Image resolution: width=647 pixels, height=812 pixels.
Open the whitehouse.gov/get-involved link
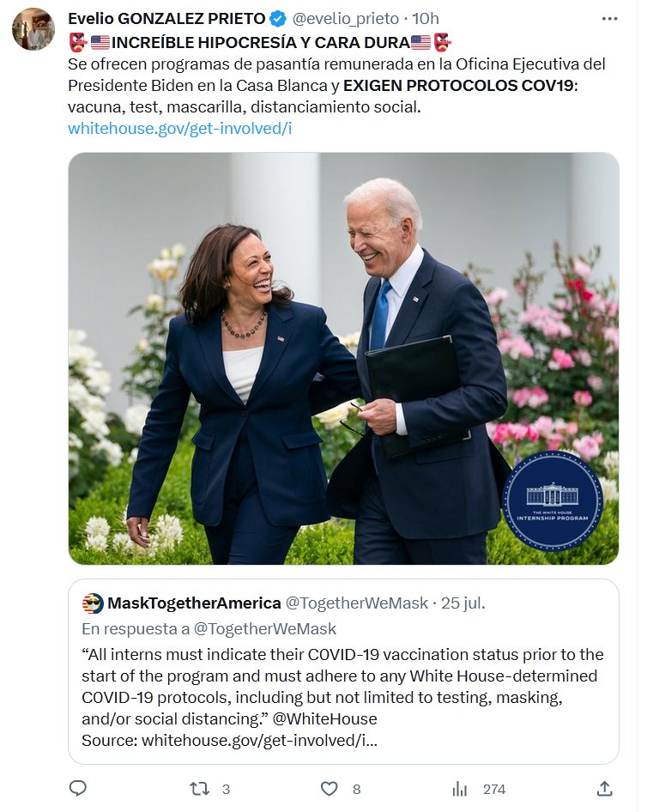(x=180, y=129)
